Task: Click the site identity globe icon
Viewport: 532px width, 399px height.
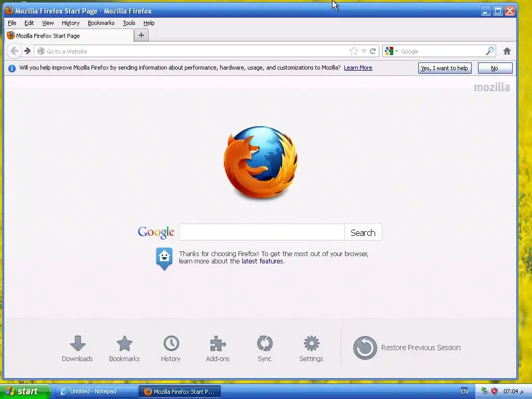Action: (x=41, y=51)
